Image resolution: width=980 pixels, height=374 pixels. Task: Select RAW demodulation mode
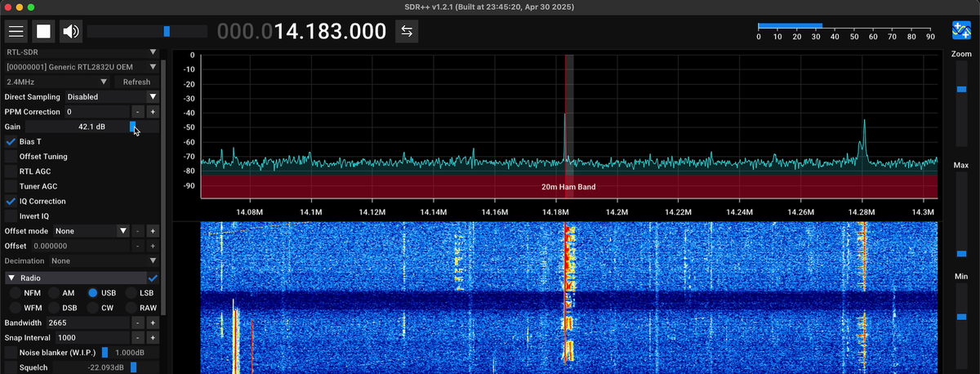131,308
